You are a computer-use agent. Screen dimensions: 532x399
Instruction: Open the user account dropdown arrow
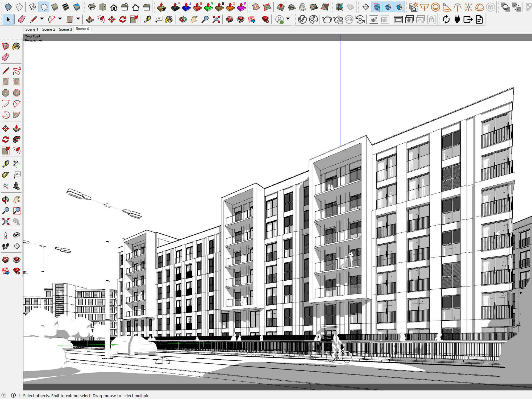tap(288, 19)
